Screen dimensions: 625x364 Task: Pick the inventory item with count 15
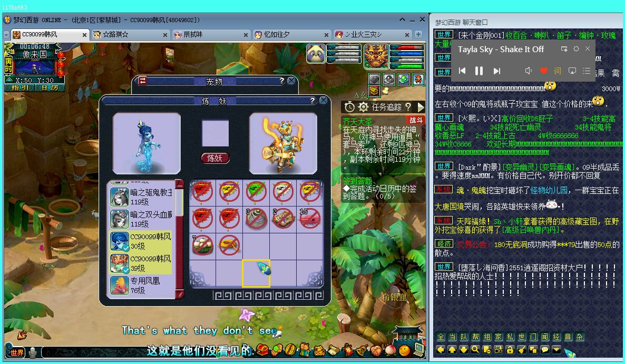pos(310,218)
